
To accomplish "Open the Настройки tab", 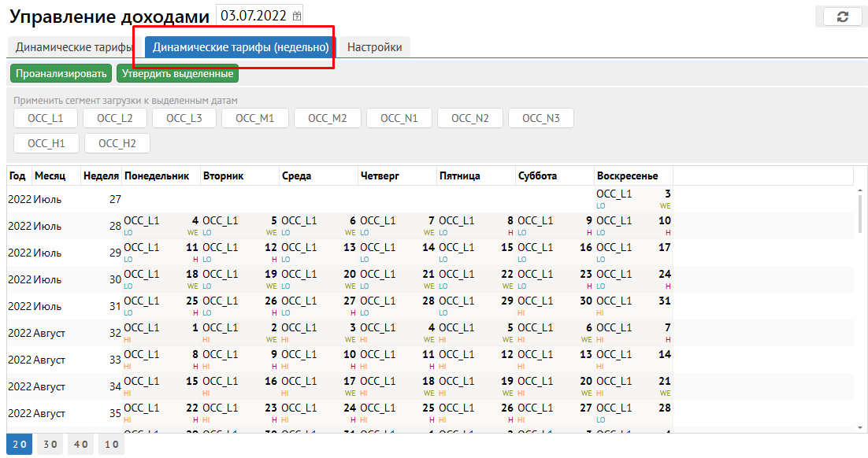I will 375,47.
